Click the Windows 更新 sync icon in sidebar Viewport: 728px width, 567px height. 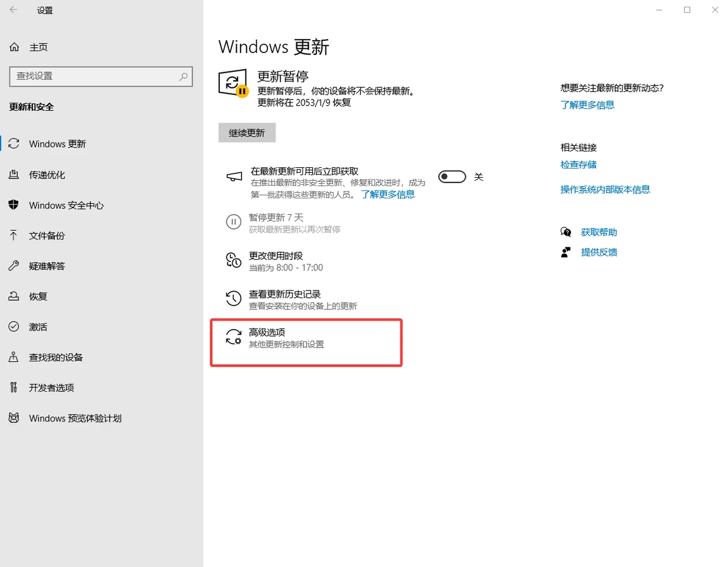click(14, 144)
